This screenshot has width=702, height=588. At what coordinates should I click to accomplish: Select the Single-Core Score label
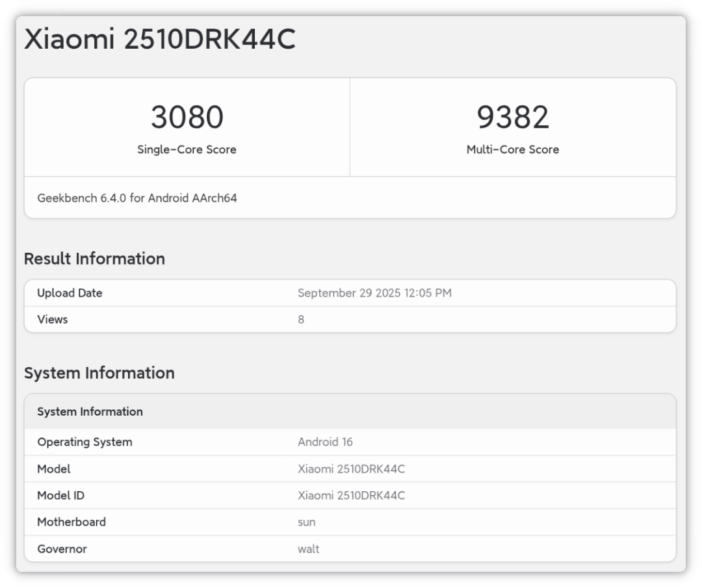pyautogui.click(x=187, y=149)
